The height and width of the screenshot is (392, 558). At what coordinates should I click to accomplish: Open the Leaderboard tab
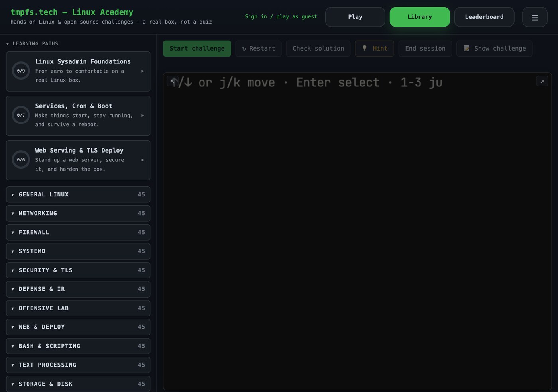coord(484,17)
